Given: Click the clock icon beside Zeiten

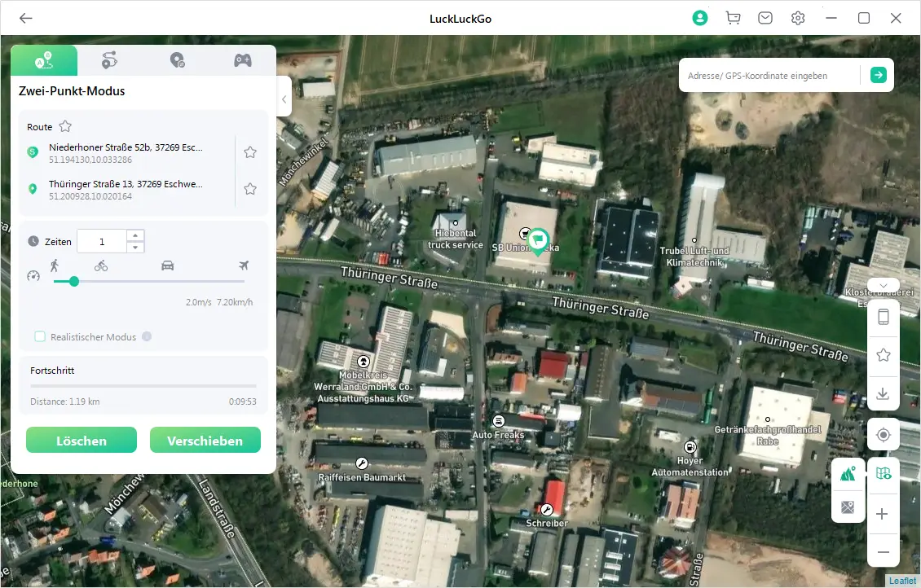Looking at the screenshot, I should (x=33, y=241).
